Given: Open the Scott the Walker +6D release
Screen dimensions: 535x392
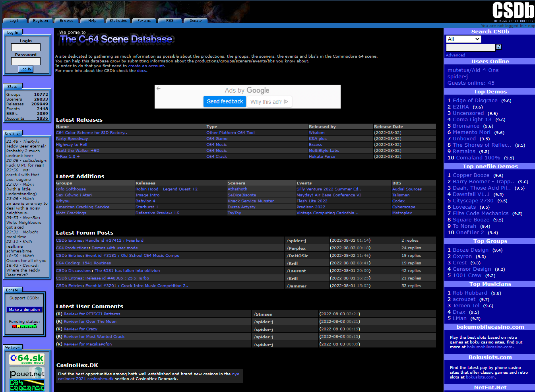Looking at the screenshot, I should (78, 151).
